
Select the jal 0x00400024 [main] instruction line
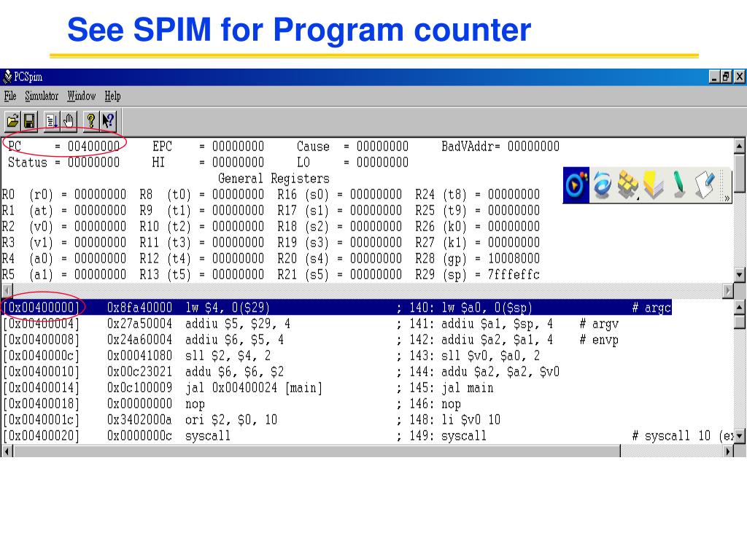point(248,388)
